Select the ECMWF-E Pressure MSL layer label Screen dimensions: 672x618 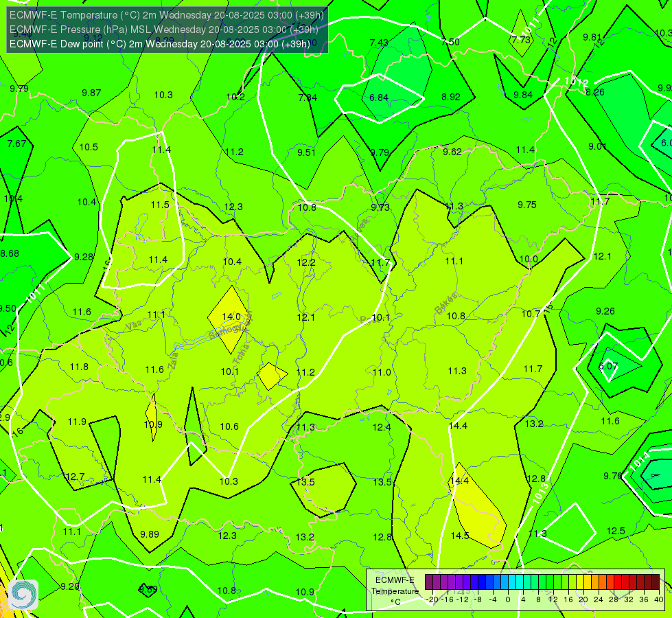click(164, 30)
